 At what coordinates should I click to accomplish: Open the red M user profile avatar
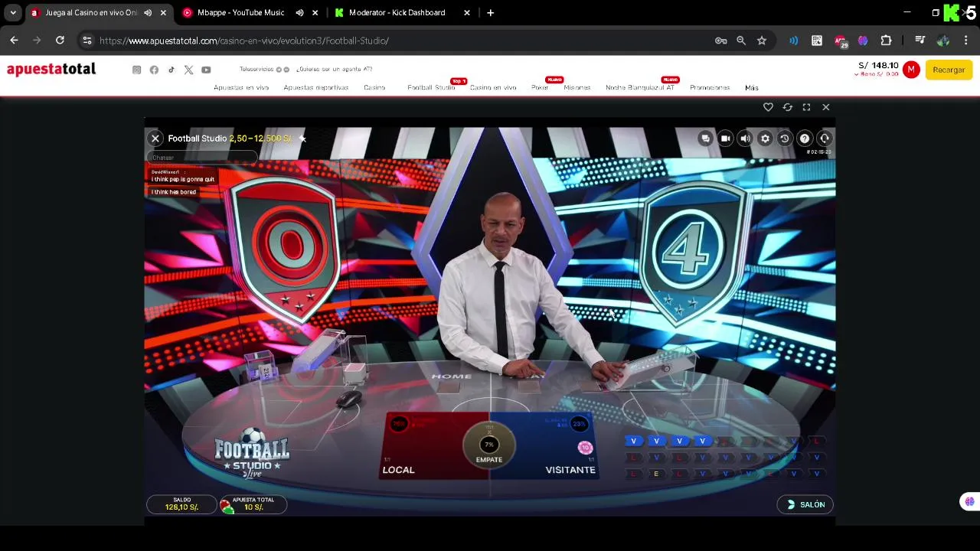(x=911, y=70)
